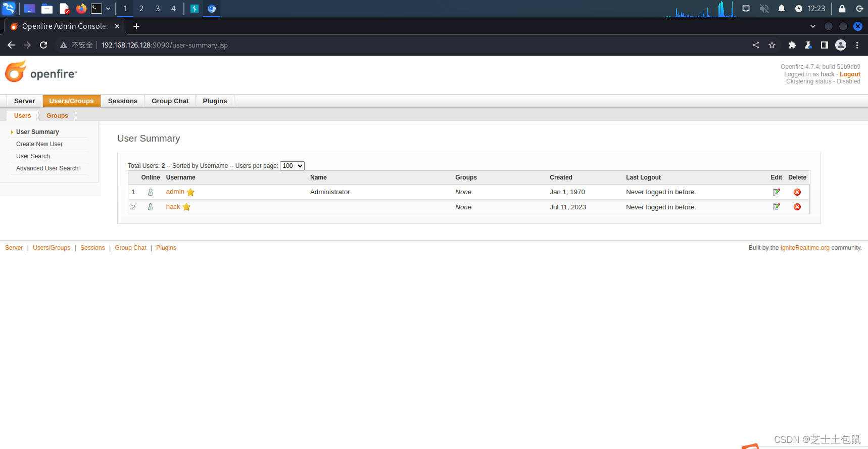Reload the page with refresh button

point(43,45)
